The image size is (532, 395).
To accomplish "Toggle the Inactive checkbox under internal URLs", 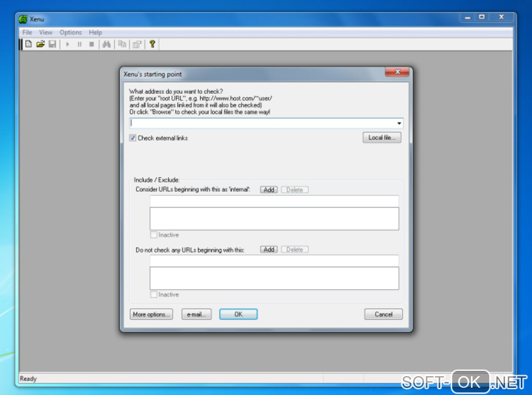I will [x=154, y=234].
